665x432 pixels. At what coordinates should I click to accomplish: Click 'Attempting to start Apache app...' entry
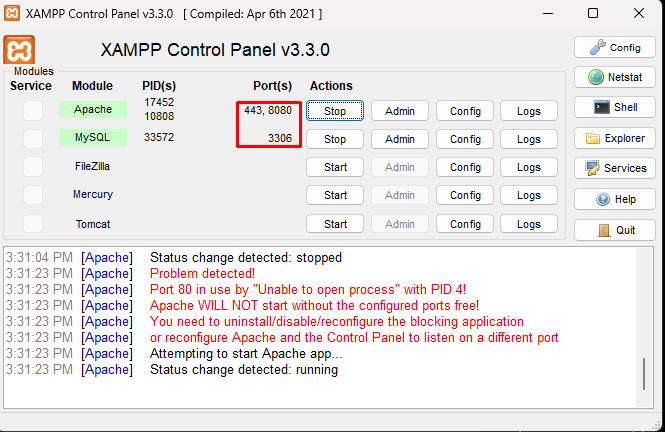[246, 354]
